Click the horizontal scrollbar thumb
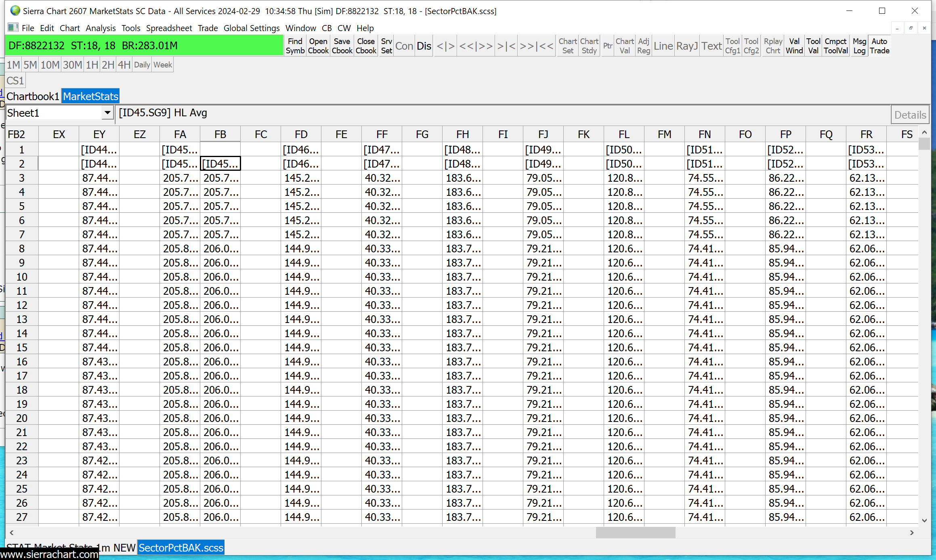Viewport: 936px width, 560px height. [635, 533]
